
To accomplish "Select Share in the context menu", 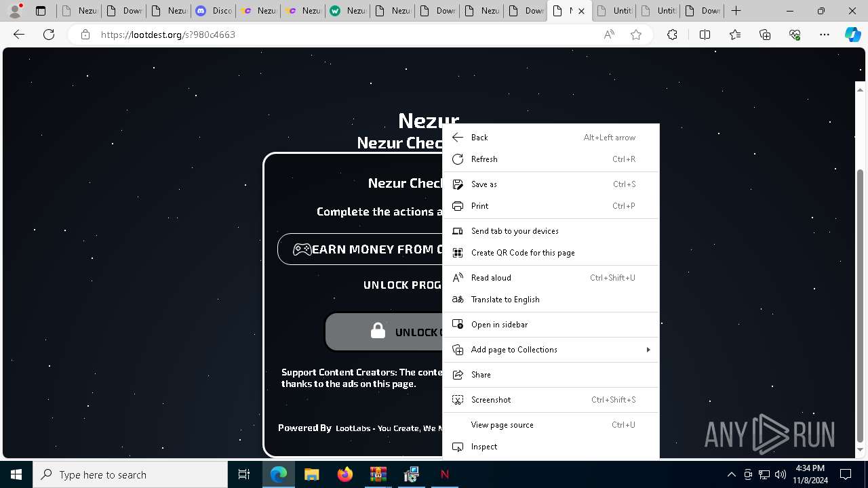I will (x=551, y=375).
